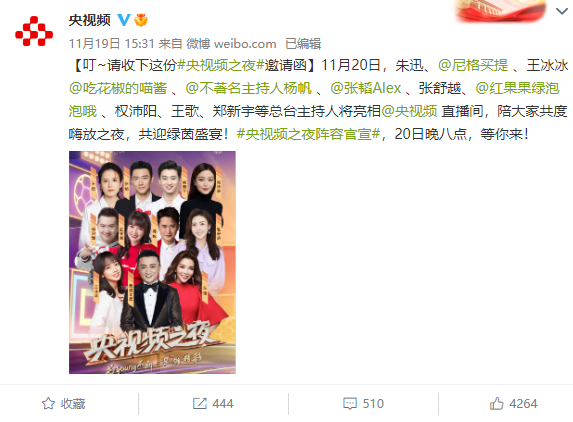This screenshot has height=422, width=573.
Task: Visit the @吃花椒的喵酱 mention
Action: [118, 88]
